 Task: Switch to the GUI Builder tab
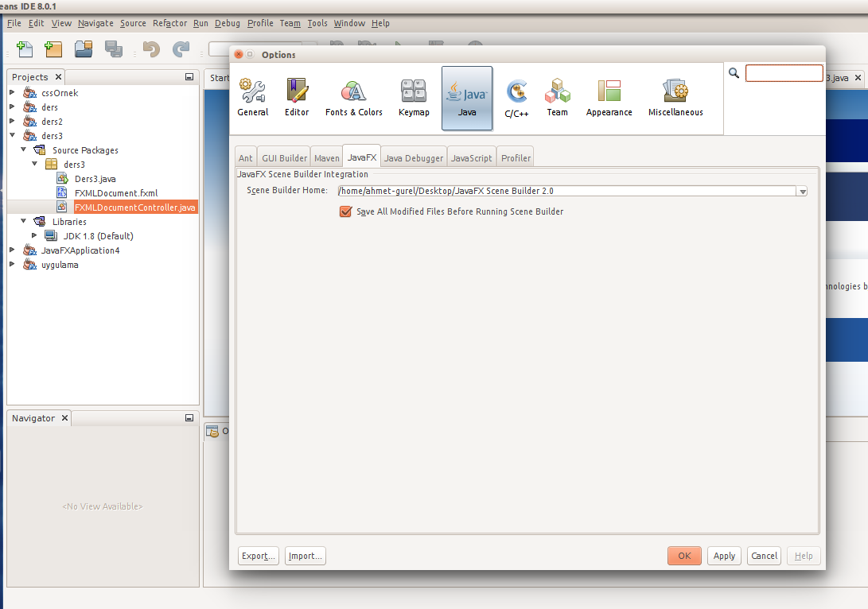[284, 157]
